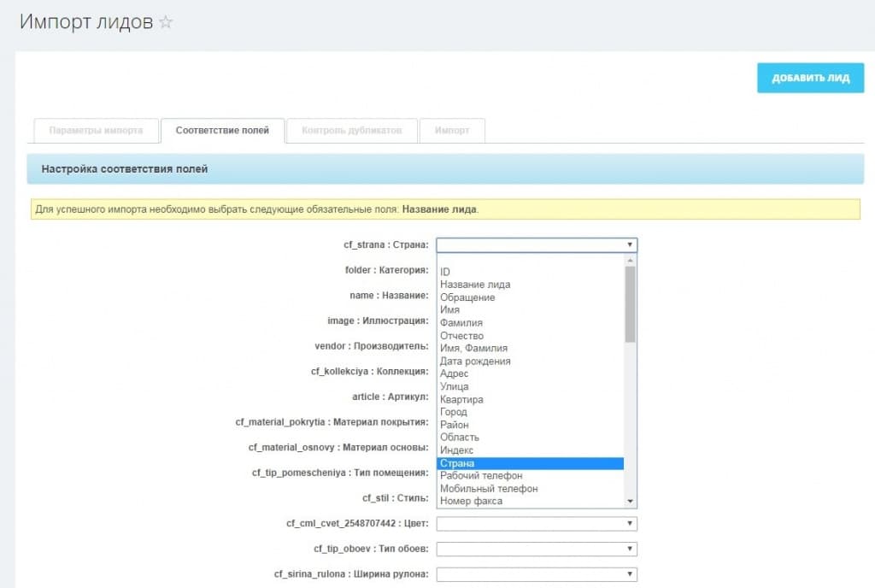
Task: Select Дата рождения from the list
Action: pyautogui.click(x=530, y=362)
